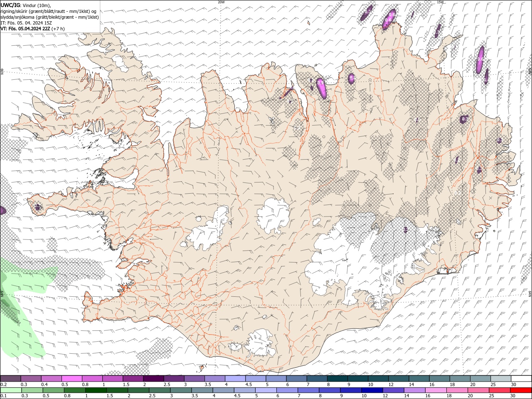532x399 pixels.
Task: Select the upper legend swatch labeled 6
Action: [296, 379]
